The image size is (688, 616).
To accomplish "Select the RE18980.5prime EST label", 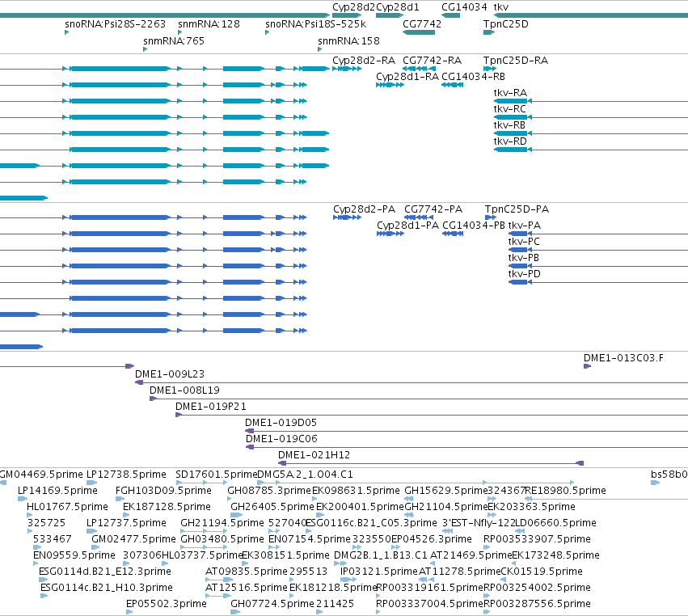I will coord(565,491).
